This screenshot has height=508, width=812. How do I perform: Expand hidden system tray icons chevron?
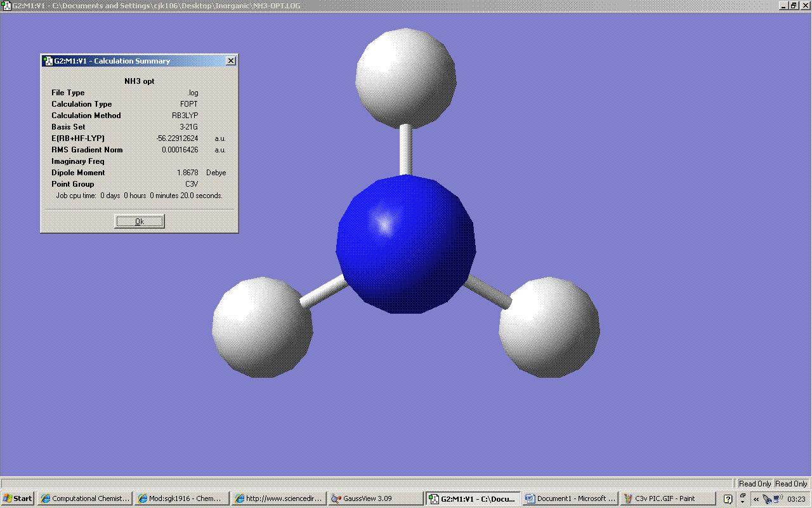click(756, 499)
